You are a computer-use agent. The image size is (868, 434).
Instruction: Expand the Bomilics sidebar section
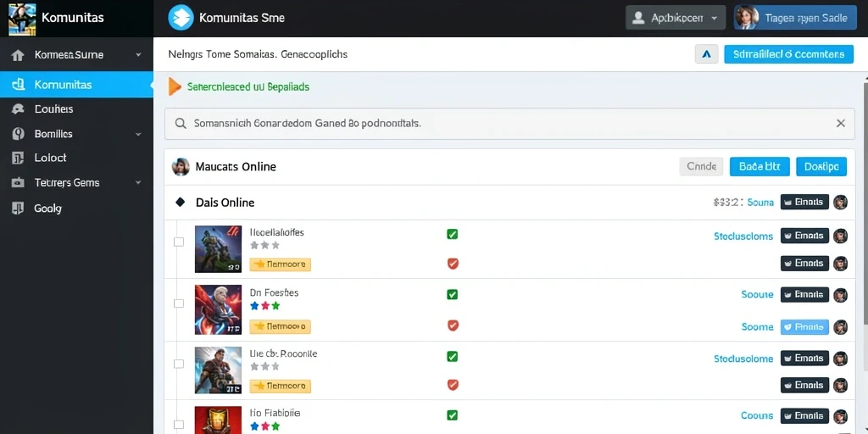coord(138,134)
